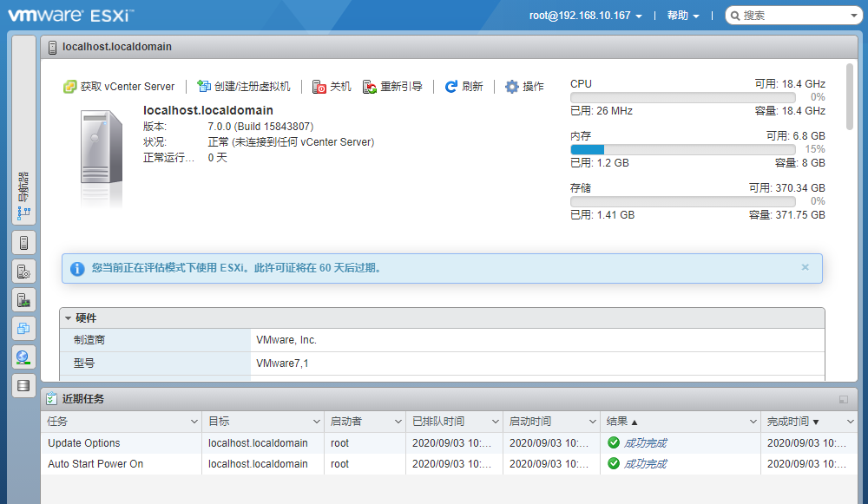Click the 制造商 value VMware, Inc.
The width and height of the screenshot is (868, 504).
coord(286,340)
